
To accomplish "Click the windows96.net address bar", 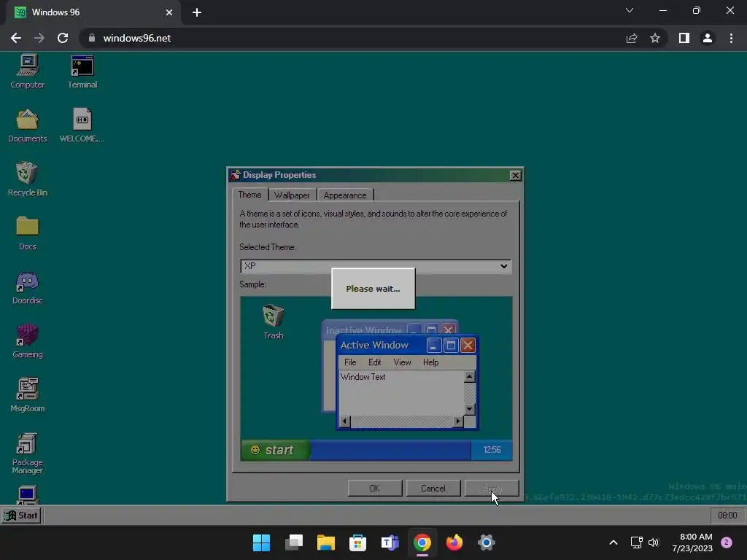I will click(x=352, y=38).
